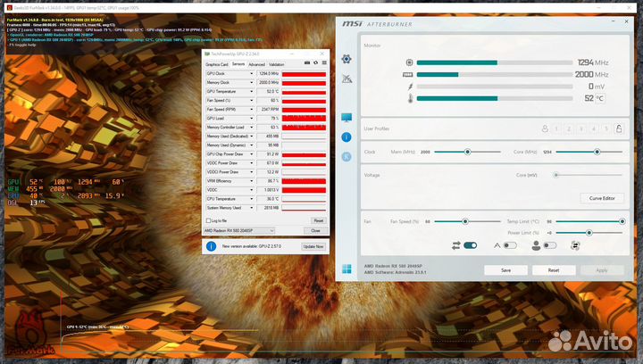The height and width of the screenshot is (364, 643).
Task: Click the FurMark flame logo
Action: [30, 333]
